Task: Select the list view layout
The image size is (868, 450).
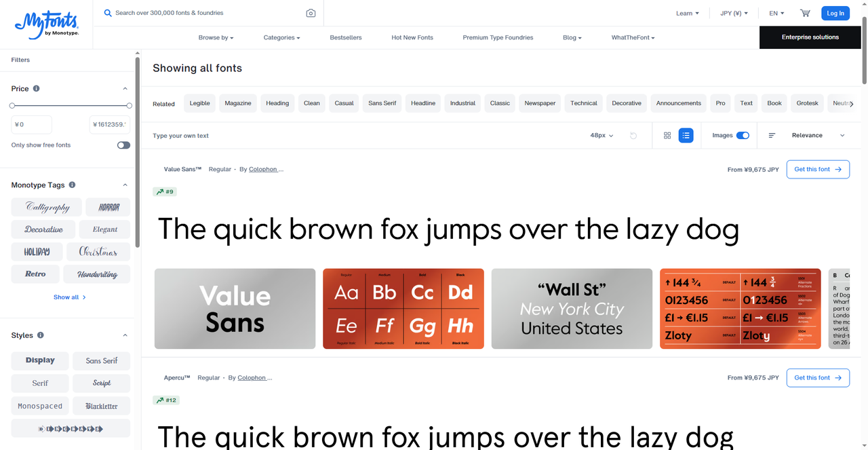Action: [x=686, y=136]
